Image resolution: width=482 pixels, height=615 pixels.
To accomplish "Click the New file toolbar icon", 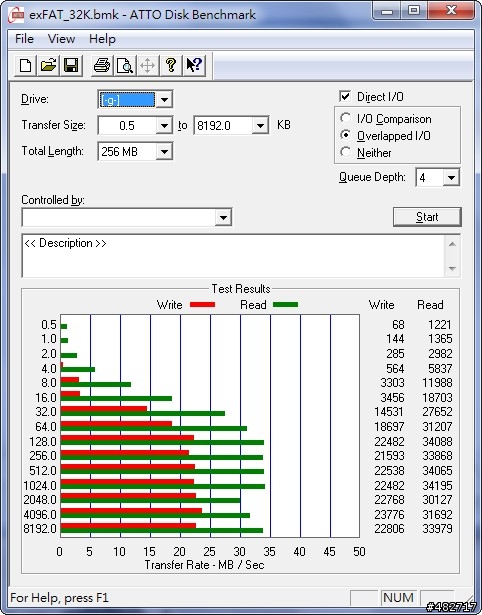I will 25,65.
